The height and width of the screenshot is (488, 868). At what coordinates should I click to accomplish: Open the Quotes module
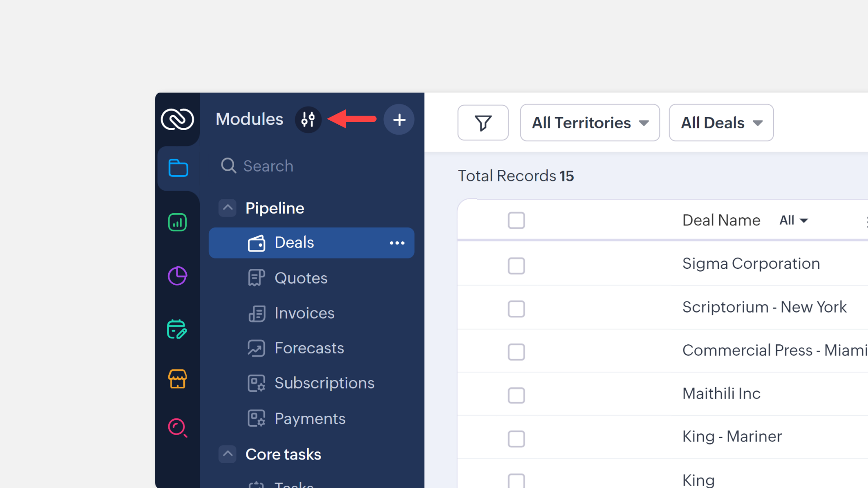click(x=301, y=278)
